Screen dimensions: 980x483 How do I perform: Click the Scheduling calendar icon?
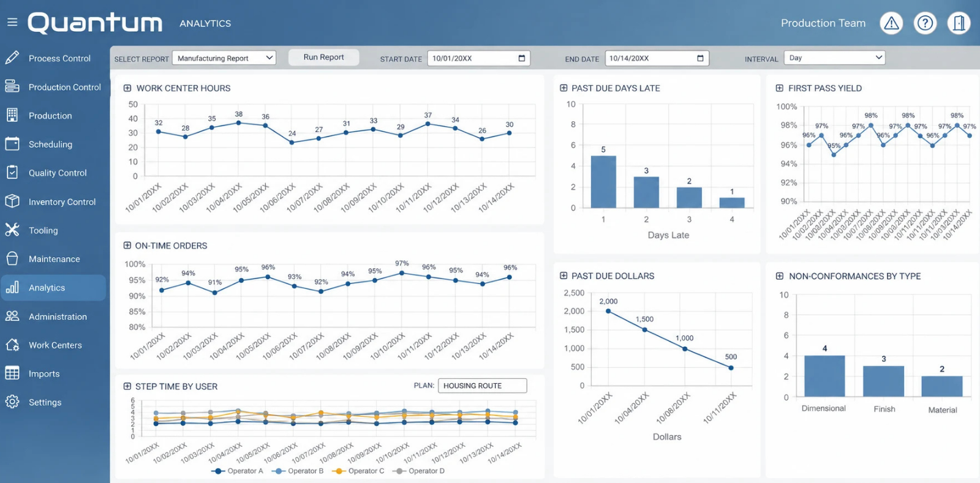(12, 144)
